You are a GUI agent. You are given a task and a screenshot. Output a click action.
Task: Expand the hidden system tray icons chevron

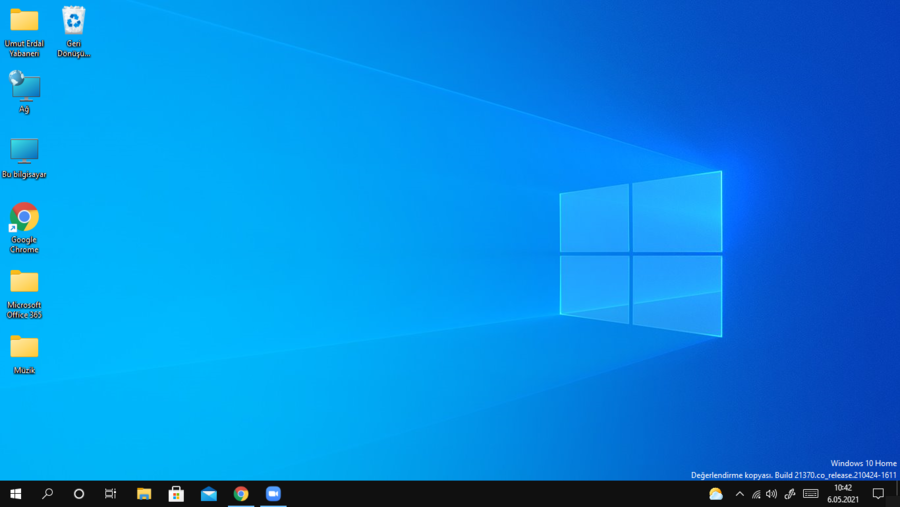pyautogui.click(x=740, y=494)
